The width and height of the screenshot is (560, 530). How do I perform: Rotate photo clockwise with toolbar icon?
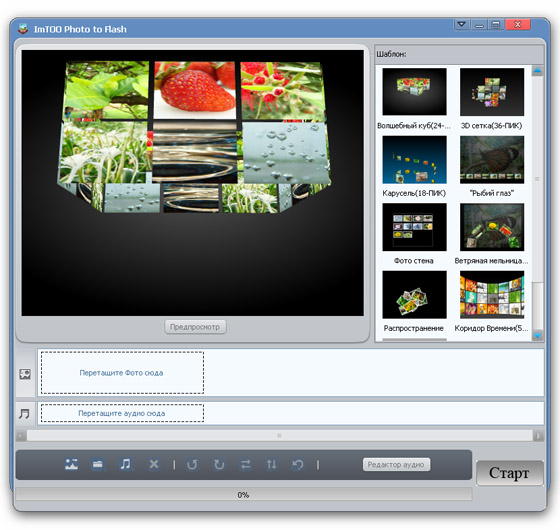(x=219, y=464)
